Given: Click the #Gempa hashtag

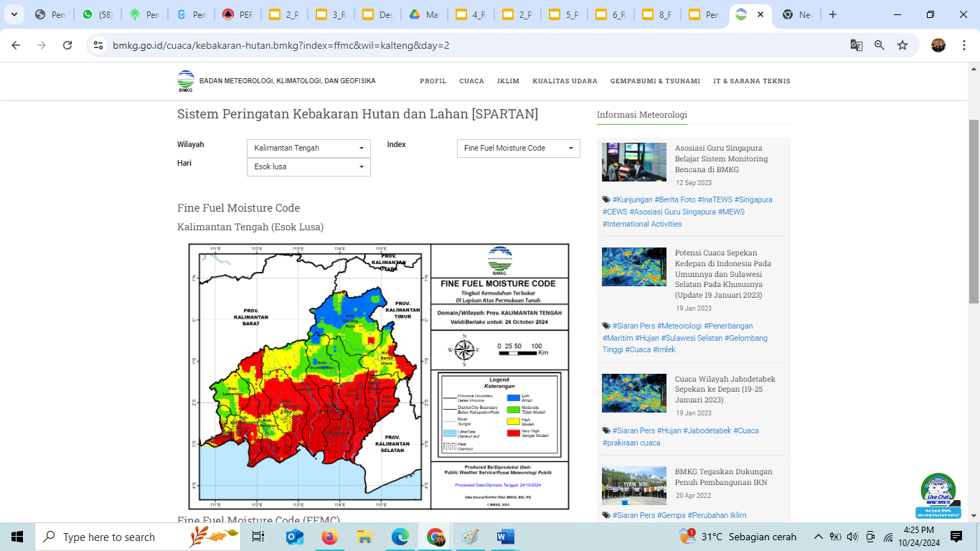Looking at the screenshot, I should pos(671,515).
